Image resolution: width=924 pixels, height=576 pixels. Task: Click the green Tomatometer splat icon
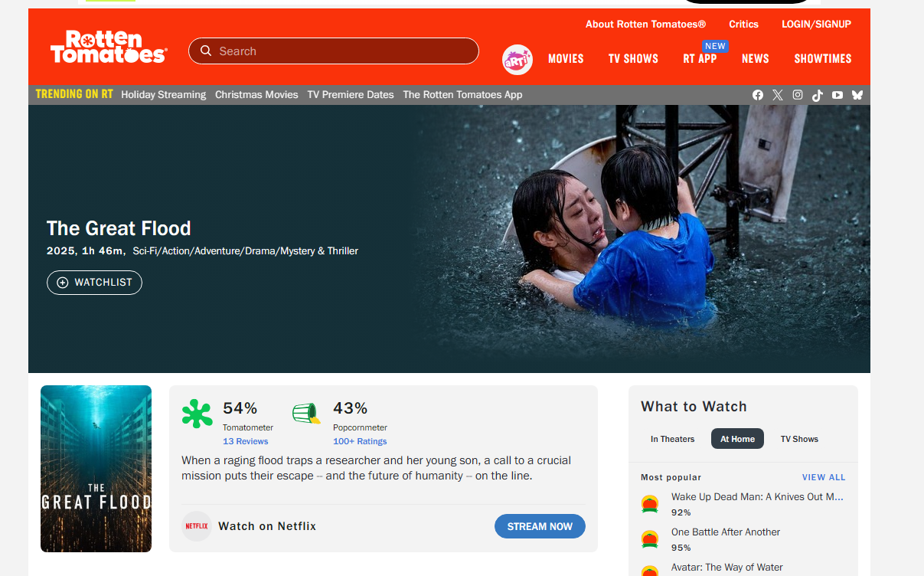pyautogui.click(x=197, y=414)
